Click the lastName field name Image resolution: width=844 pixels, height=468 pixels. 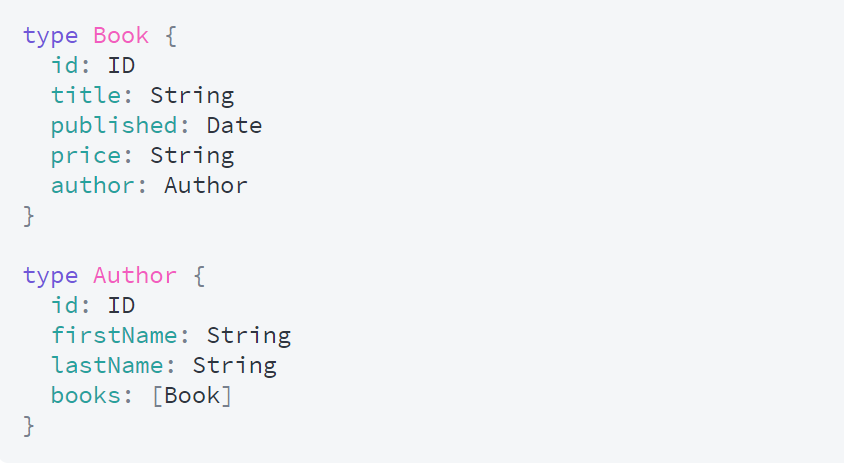(104, 366)
